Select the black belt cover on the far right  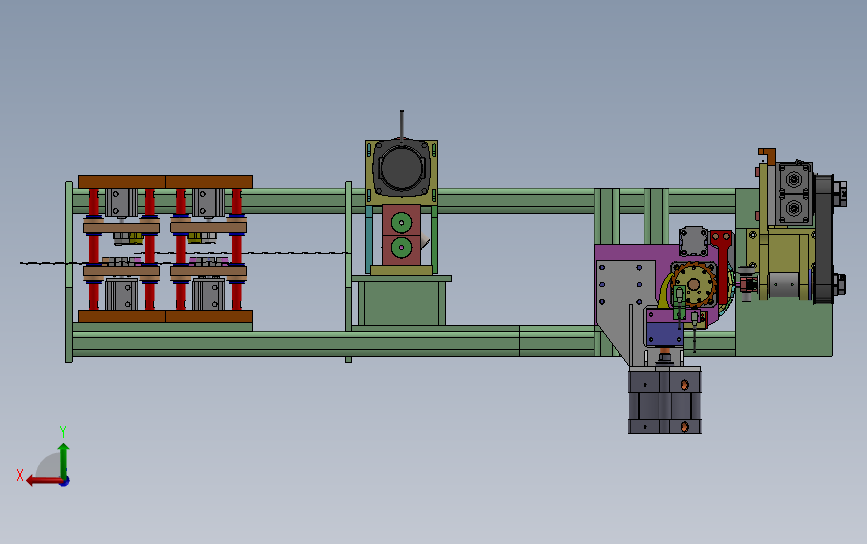824,239
